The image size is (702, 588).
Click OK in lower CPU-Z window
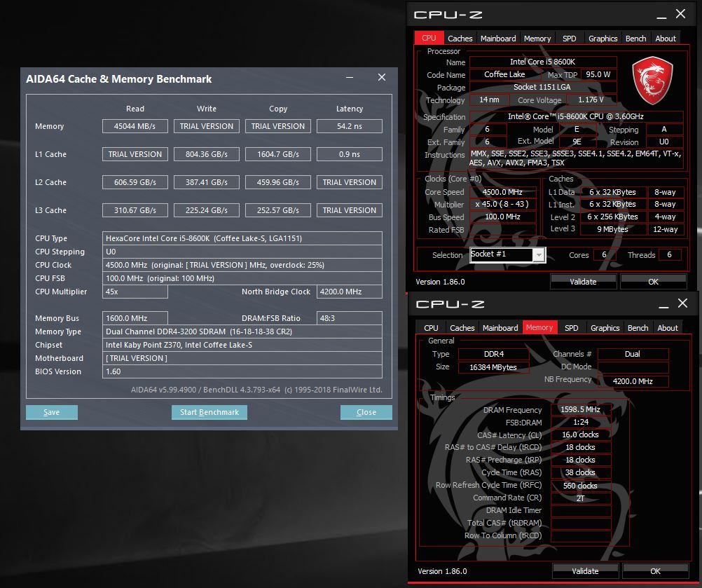pos(656,571)
